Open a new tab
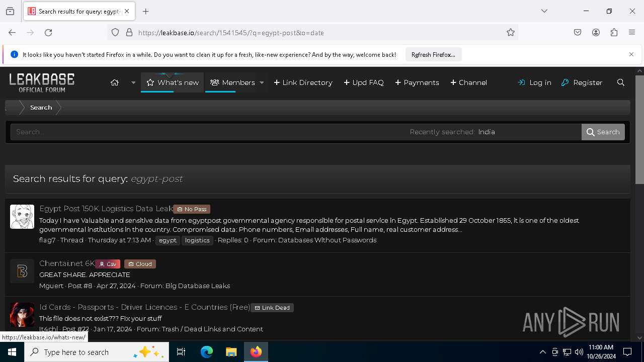Viewport: 644px width, 362px height. pyautogui.click(x=146, y=11)
